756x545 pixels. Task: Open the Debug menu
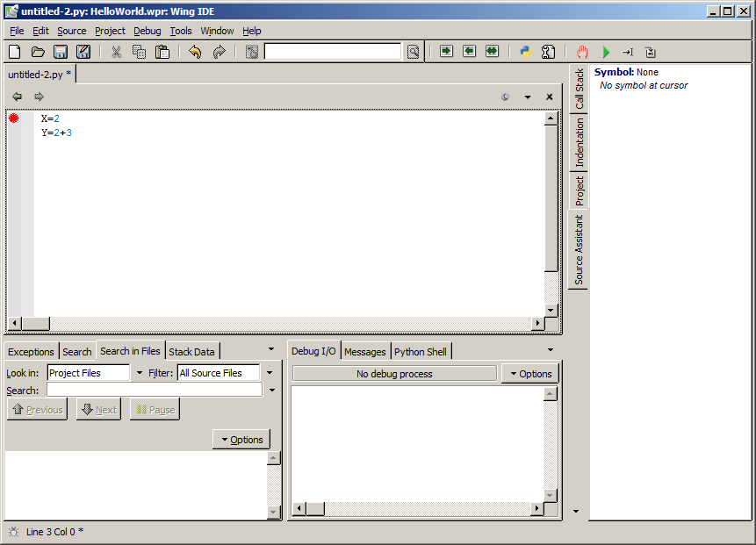pyautogui.click(x=148, y=31)
